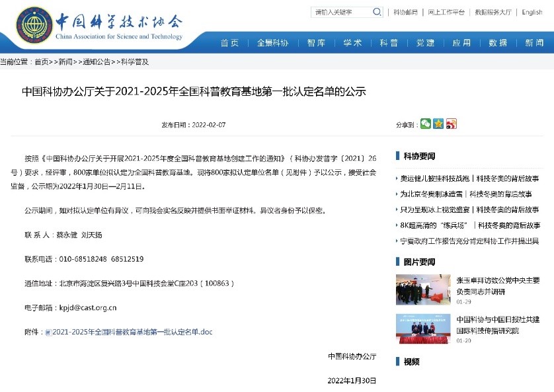Image resolution: width=554 pixels, height=392 pixels.
Task: Click the 发布日期：2022-02-07 text
Action: tap(194, 125)
